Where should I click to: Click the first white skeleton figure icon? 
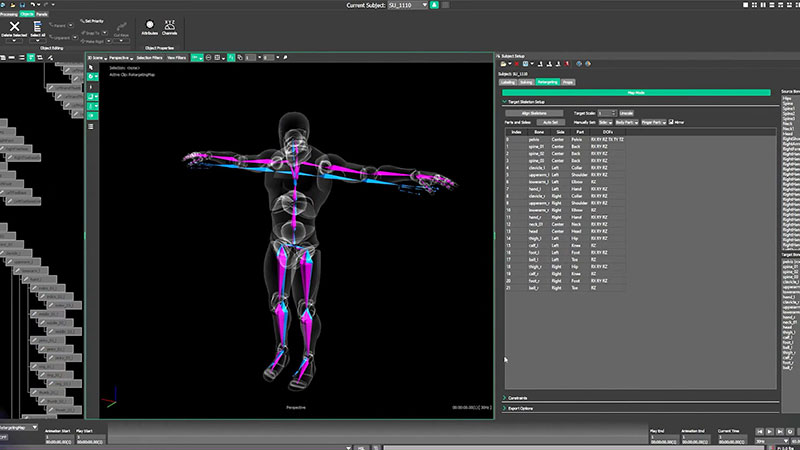point(540,64)
